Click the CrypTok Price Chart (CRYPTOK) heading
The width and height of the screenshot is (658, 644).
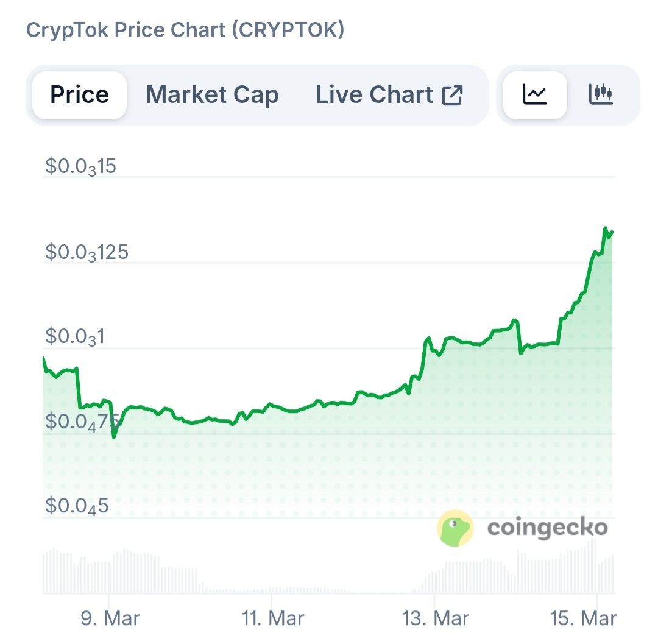coord(185,30)
